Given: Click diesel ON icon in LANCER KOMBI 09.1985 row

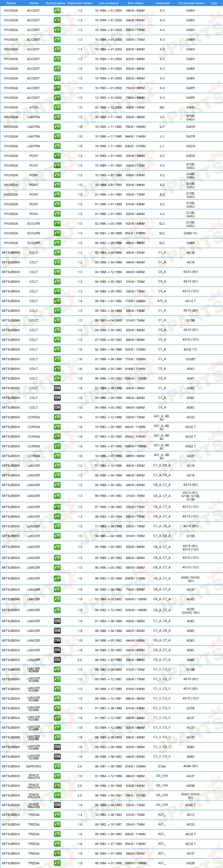Looking at the screenshot, I should click(57, 747).
